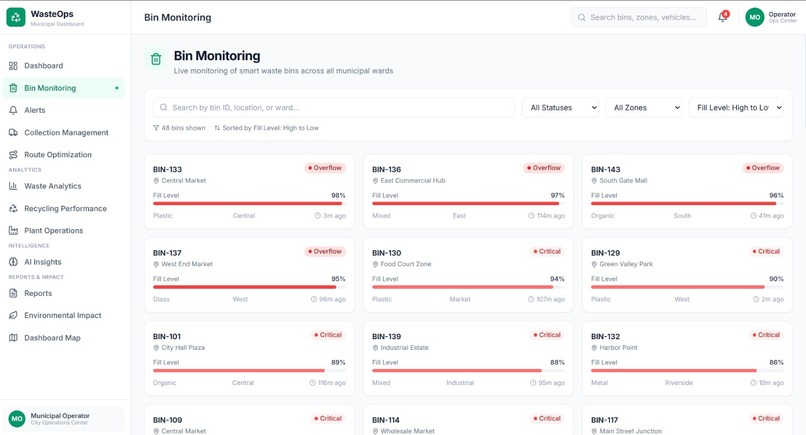The width and height of the screenshot is (806, 435).
Task: Open BIN-130 Food Court Zone card
Action: pos(468,275)
